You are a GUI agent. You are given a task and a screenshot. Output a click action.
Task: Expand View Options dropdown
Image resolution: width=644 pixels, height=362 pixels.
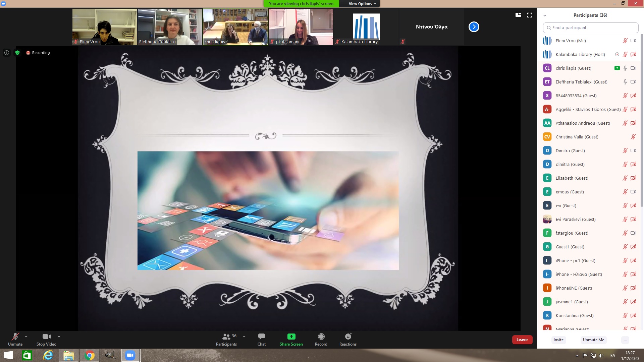(x=362, y=4)
